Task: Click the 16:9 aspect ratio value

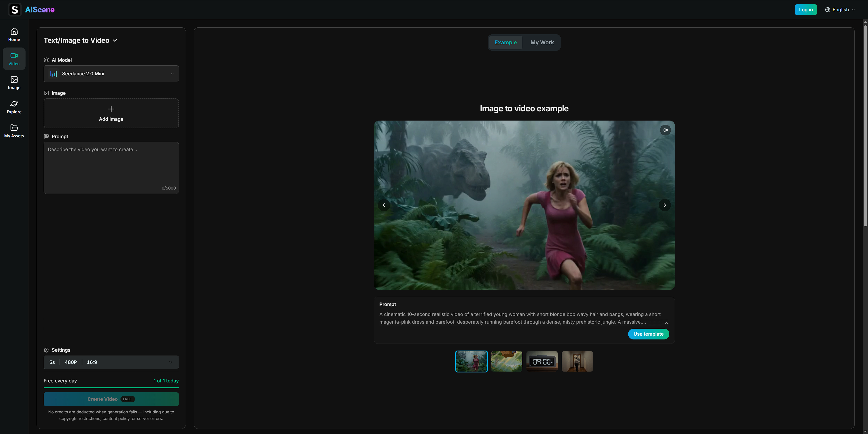Action: pos(92,362)
